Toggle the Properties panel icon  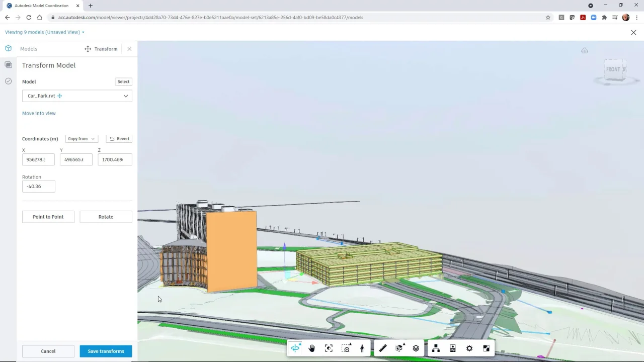pos(453,348)
